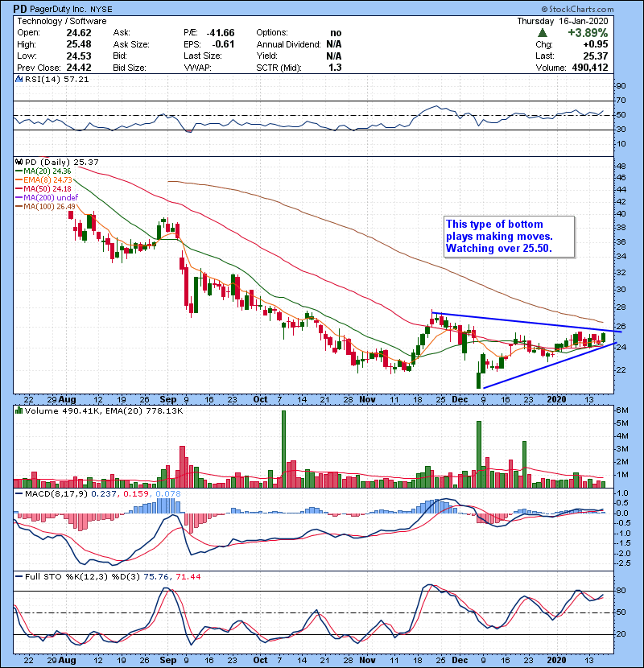The height and width of the screenshot is (668, 644).
Task: Click the Aug label on bottom date axis
Action: pyautogui.click(x=68, y=660)
